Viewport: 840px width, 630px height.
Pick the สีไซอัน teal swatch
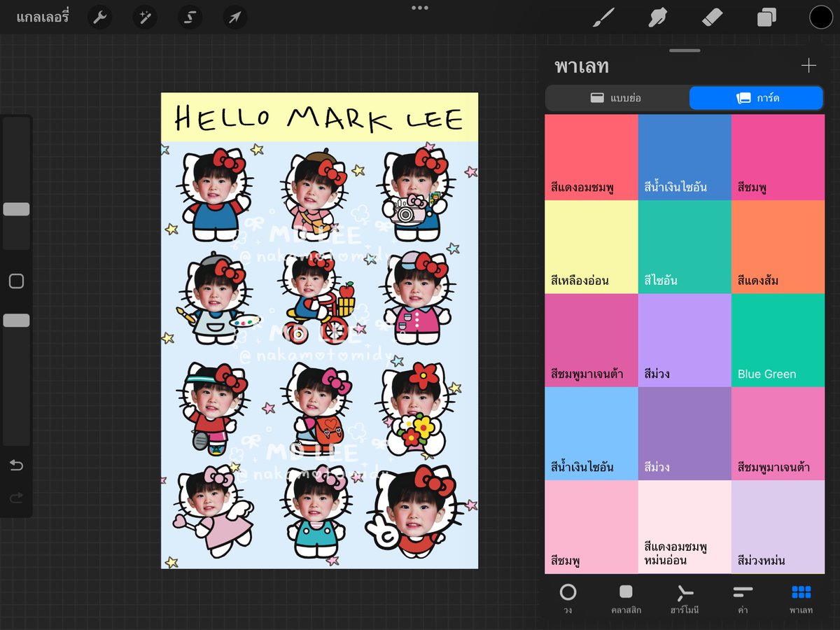pyautogui.click(x=685, y=247)
